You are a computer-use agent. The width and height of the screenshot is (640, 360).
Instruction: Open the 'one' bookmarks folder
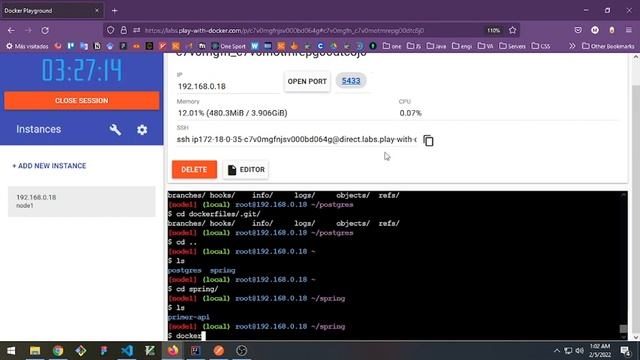[x=392, y=46]
